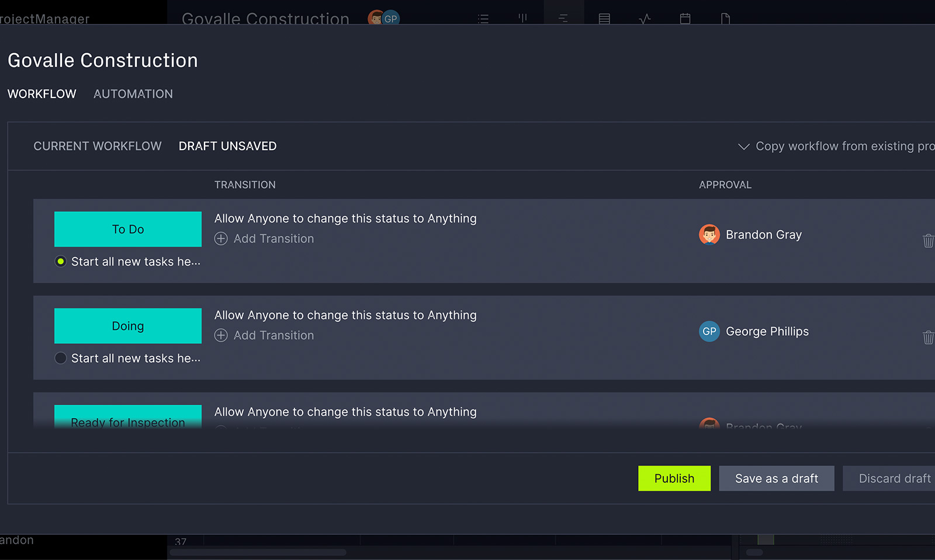Image resolution: width=935 pixels, height=560 pixels.
Task: Expand Copy workflow from existing project
Action: coord(836,146)
